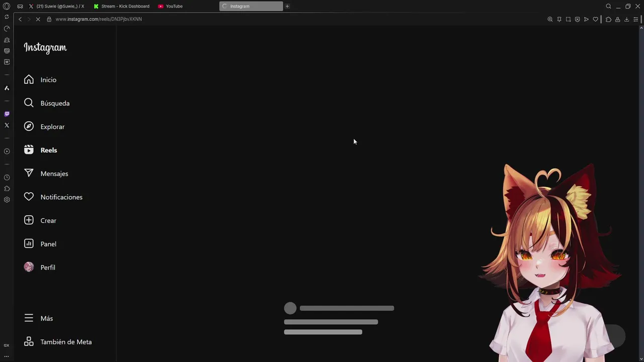Expand También de Meta menu
Image resolution: width=644 pixels, height=362 pixels.
(x=66, y=342)
